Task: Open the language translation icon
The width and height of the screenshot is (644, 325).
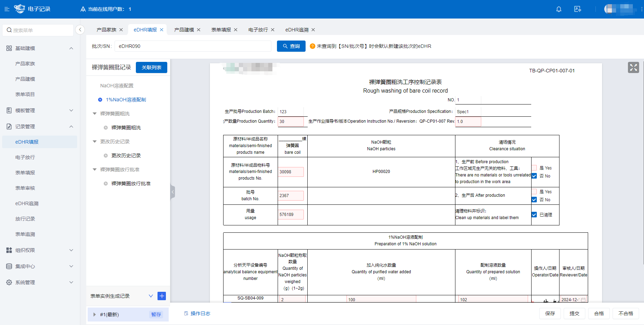Action: click(578, 9)
